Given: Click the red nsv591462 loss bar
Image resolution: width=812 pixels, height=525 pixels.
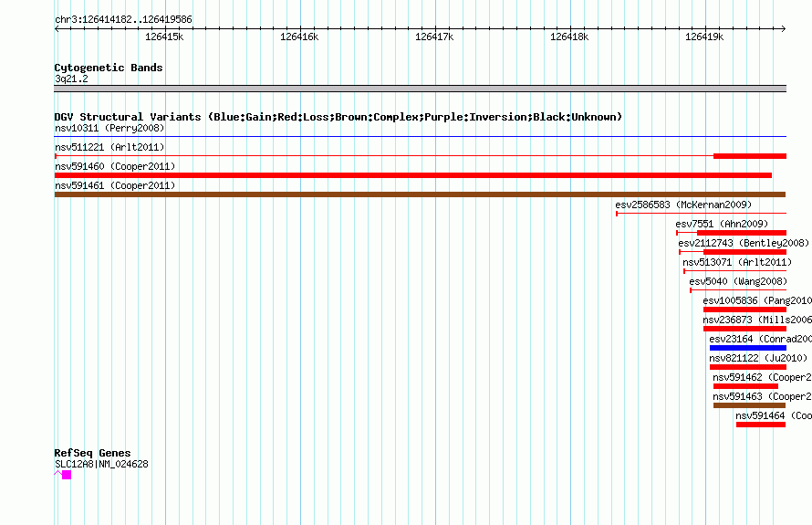Looking at the screenshot, I should click(745, 386).
